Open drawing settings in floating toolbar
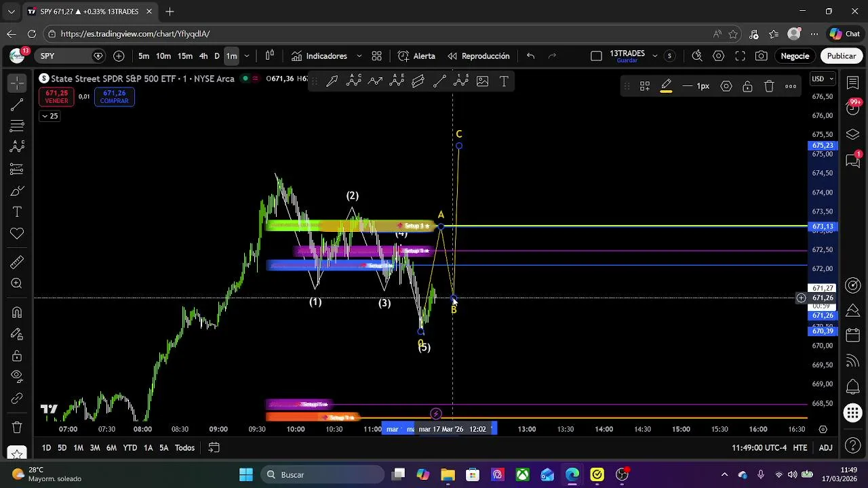This screenshot has width=868, height=488. coord(726,86)
